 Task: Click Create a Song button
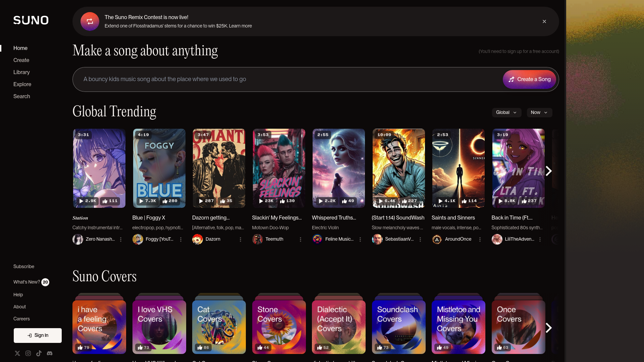(529, 79)
